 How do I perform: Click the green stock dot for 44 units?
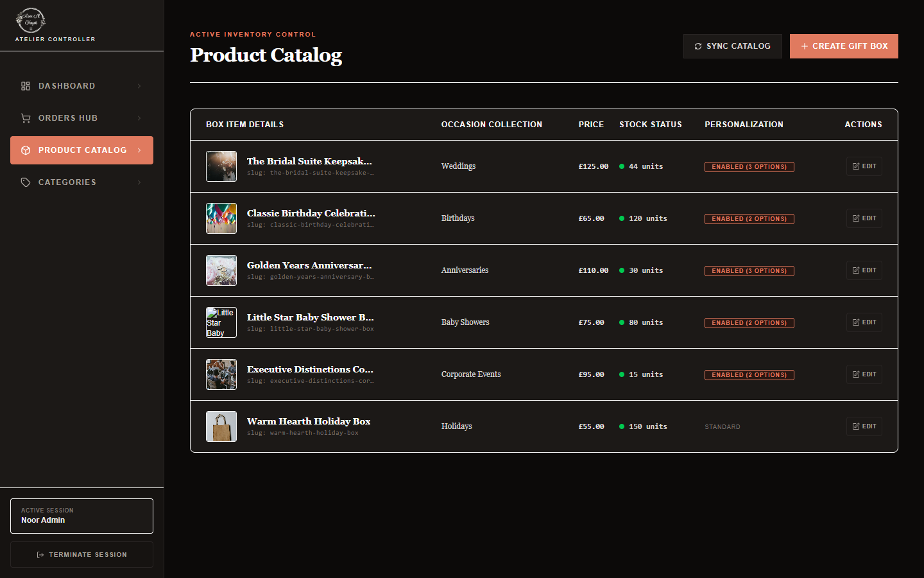click(622, 166)
